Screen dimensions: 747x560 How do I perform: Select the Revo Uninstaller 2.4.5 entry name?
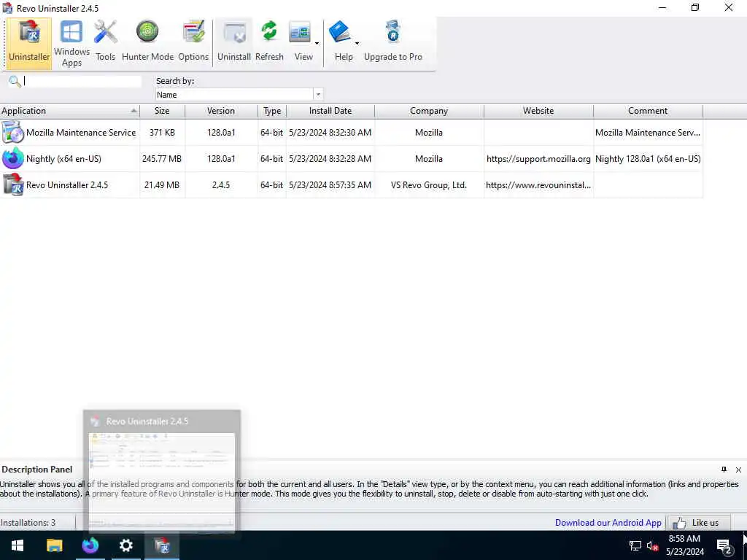(67, 184)
